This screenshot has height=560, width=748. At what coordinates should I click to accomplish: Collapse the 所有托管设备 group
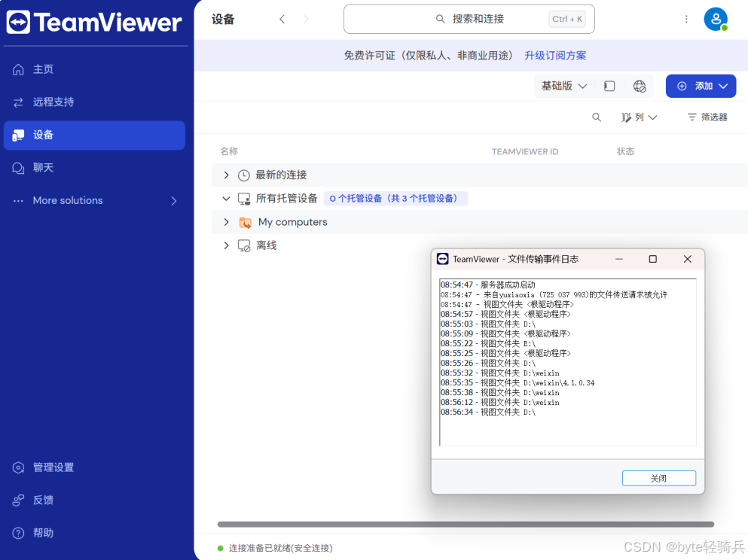pyautogui.click(x=226, y=198)
